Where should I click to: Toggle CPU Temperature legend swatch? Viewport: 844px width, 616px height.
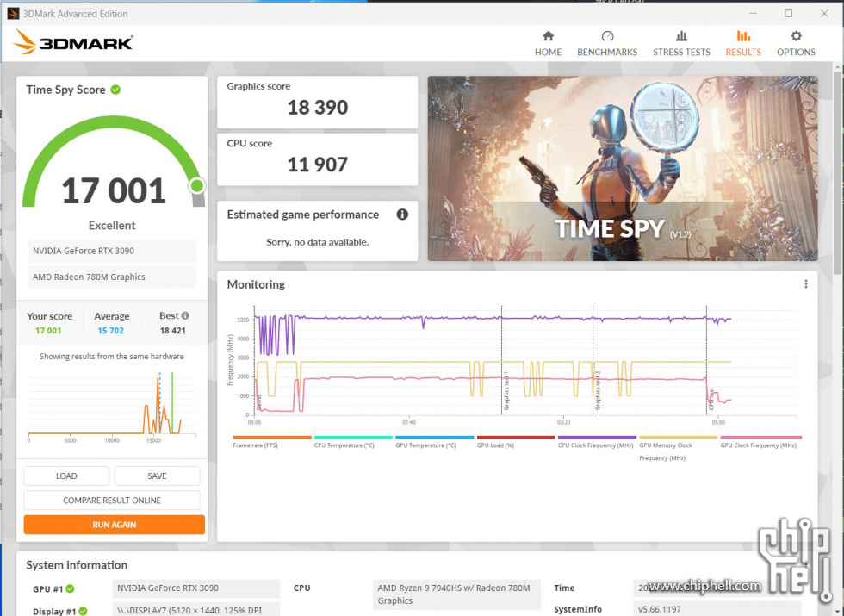coord(353,438)
